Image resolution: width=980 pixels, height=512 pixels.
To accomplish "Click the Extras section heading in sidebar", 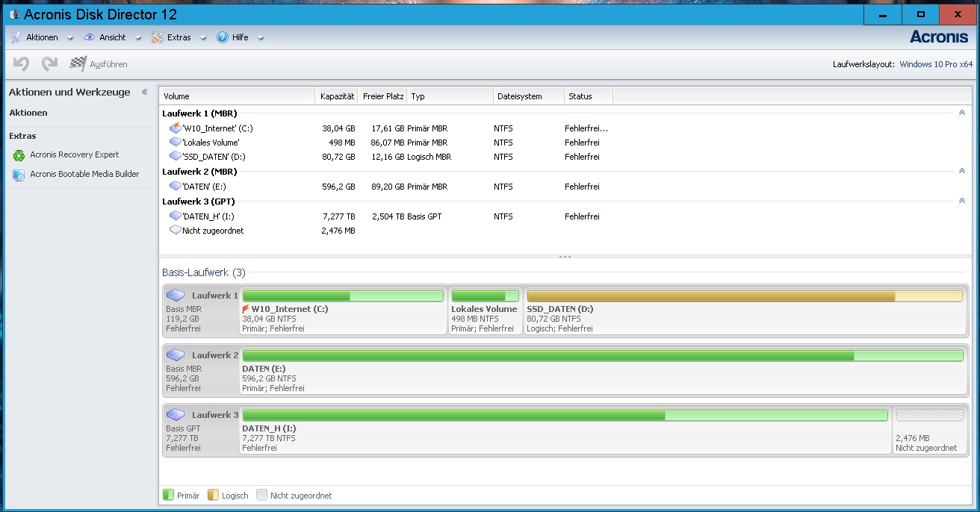I will pyautogui.click(x=22, y=136).
